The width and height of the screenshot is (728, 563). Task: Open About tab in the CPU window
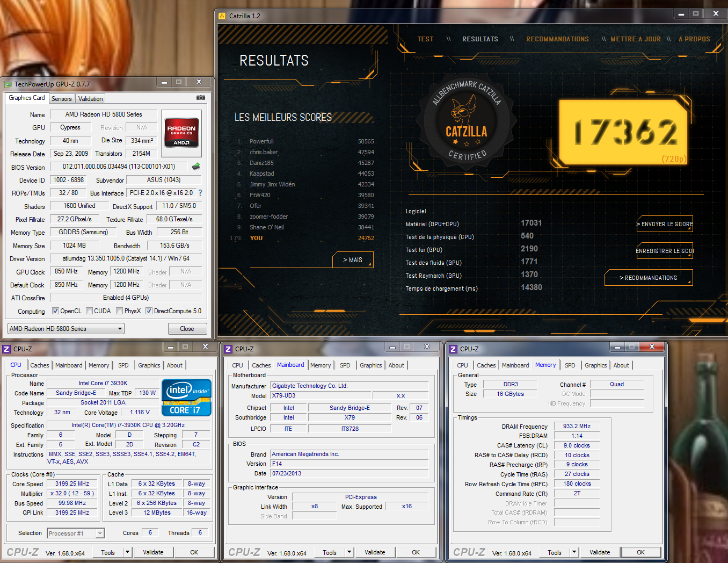174,365
